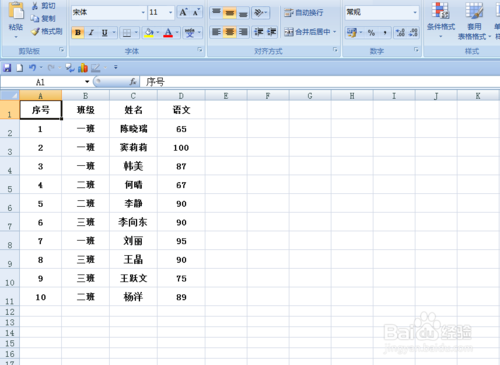Screen dimensions: 500x365
Task: Click the Save icon in quick access toolbar
Action: [x=7, y=68]
